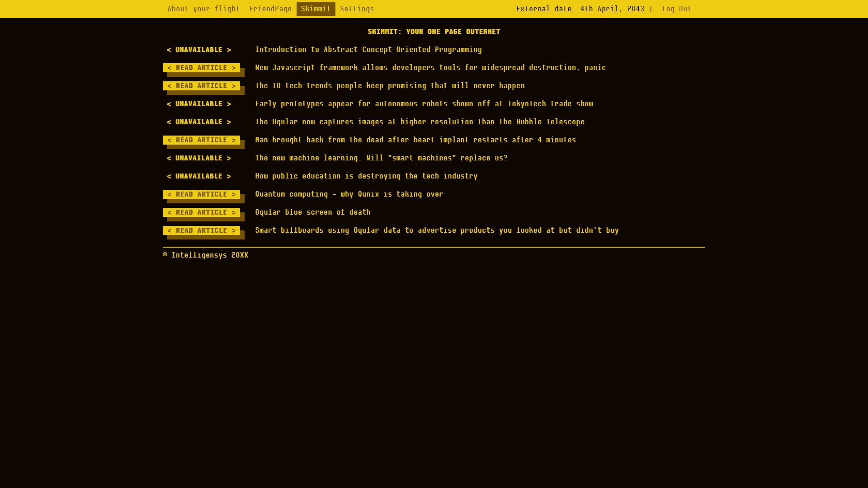Read Oqular blue screen of death article
The width and height of the screenshot is (868, 488).
202,212
